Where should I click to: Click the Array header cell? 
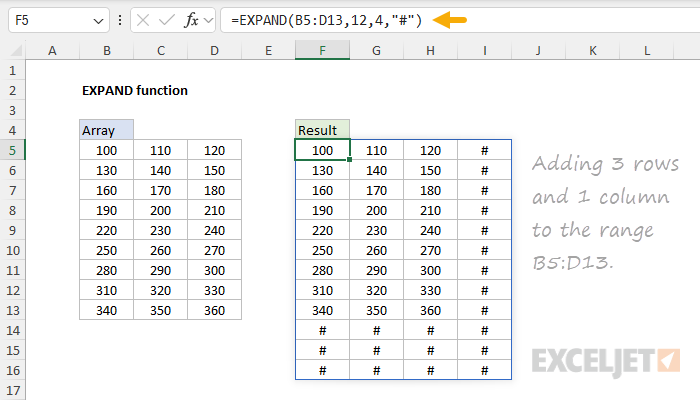click(x=106, y=130)
